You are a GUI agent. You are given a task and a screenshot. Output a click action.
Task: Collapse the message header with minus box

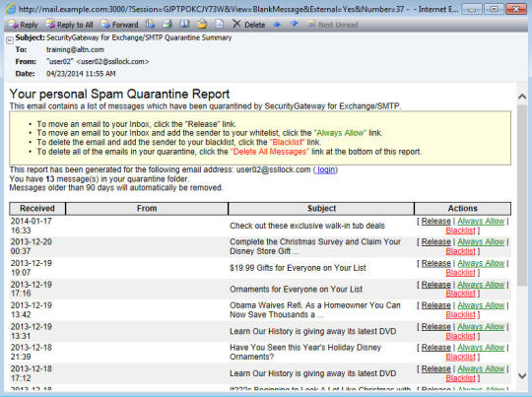pos(10,40)
